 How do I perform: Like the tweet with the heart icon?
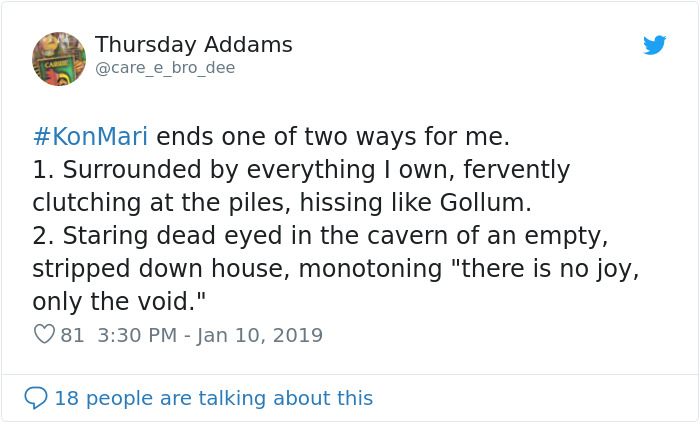tap(44, 335)
